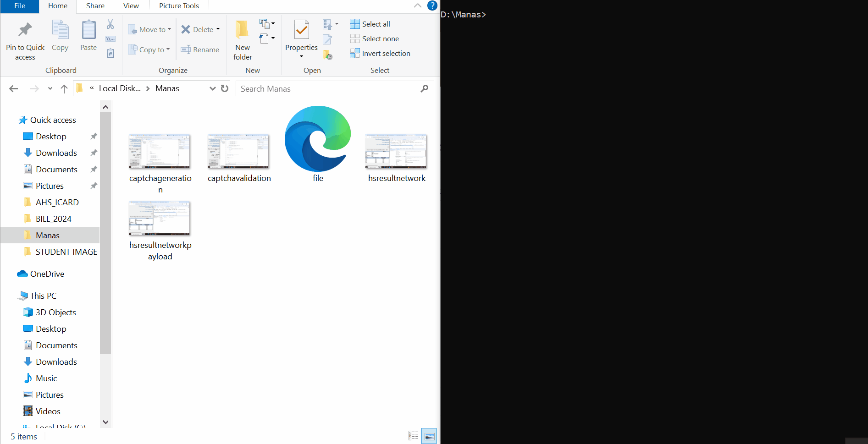
Task: Open the Open-with dropdown arrow
Action: click(337, 24)
